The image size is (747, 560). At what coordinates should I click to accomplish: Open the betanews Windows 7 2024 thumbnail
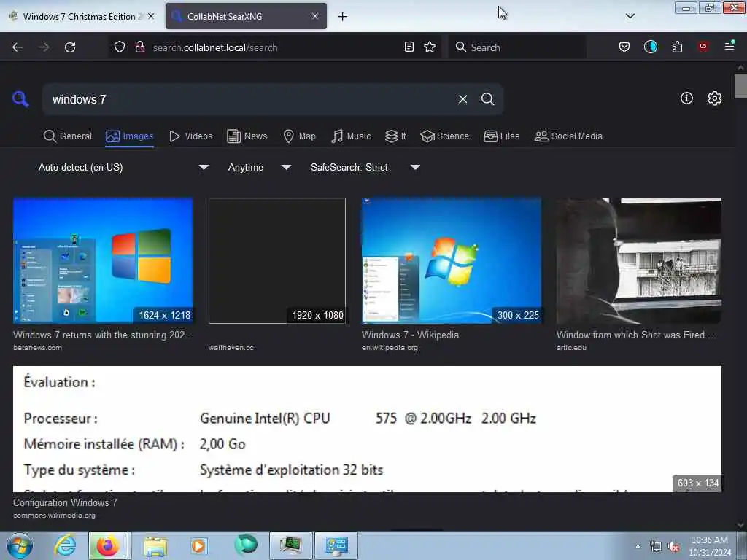click(x=103, y=261)
